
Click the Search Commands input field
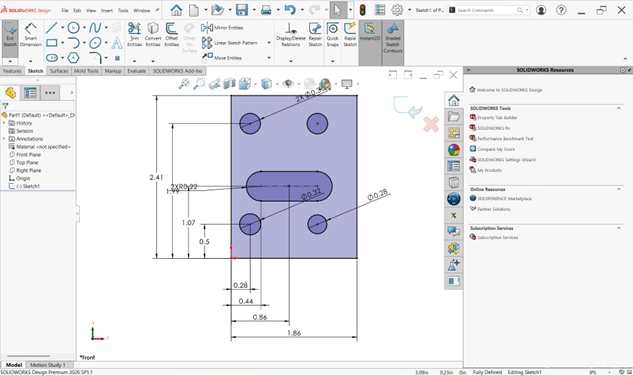point(486,10)
